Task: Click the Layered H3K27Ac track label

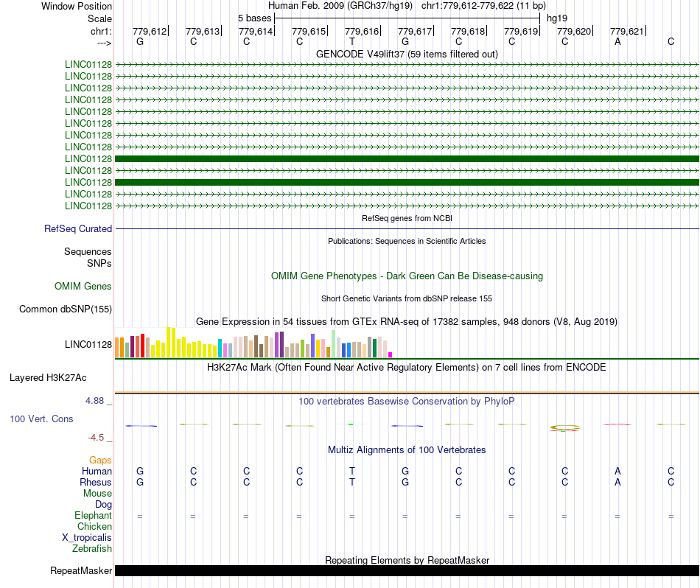Action: click(48, 378)
